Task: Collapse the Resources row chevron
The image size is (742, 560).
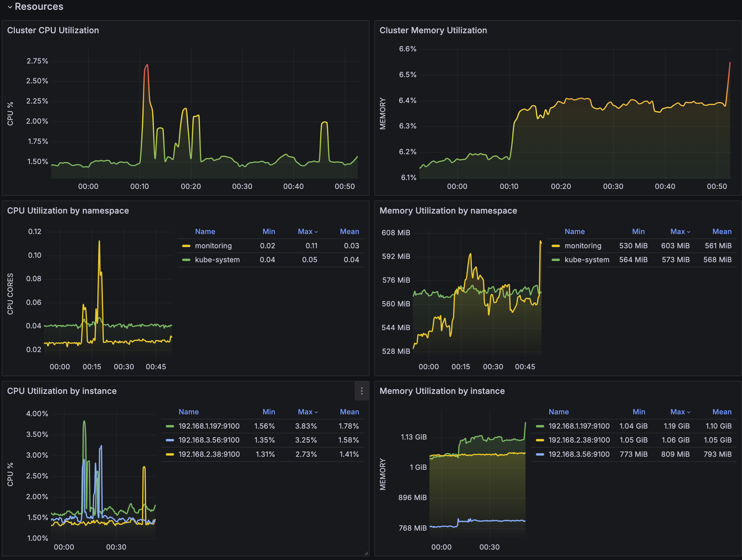Action: coord(10,7)
